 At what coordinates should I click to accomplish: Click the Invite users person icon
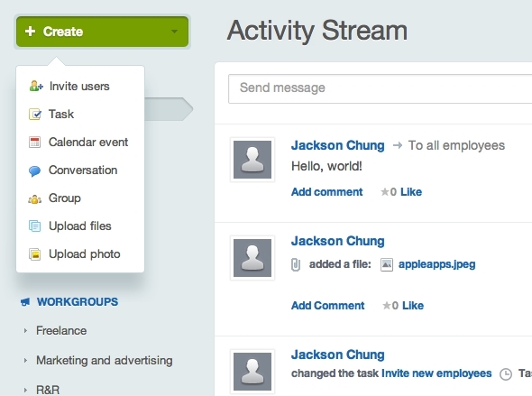(36, 87)
